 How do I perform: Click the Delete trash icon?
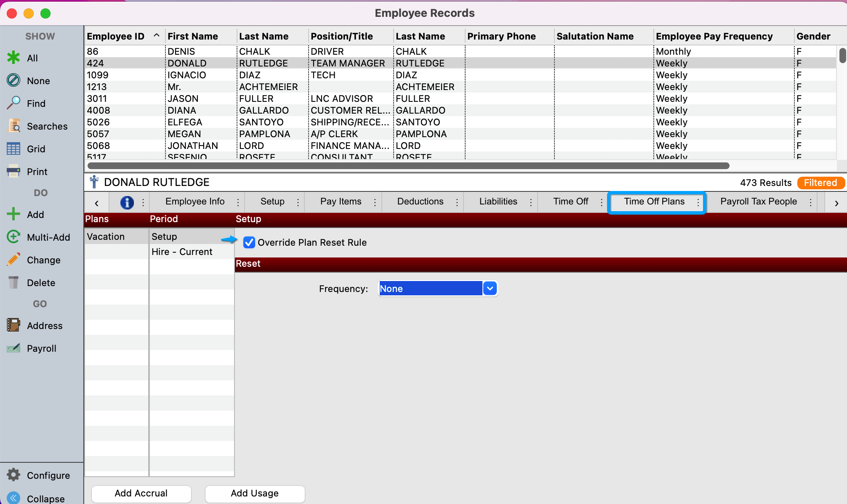tap(13, 282)
